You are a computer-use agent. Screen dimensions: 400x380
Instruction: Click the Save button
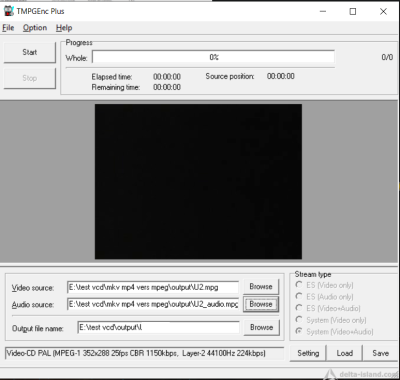point(380,353)
